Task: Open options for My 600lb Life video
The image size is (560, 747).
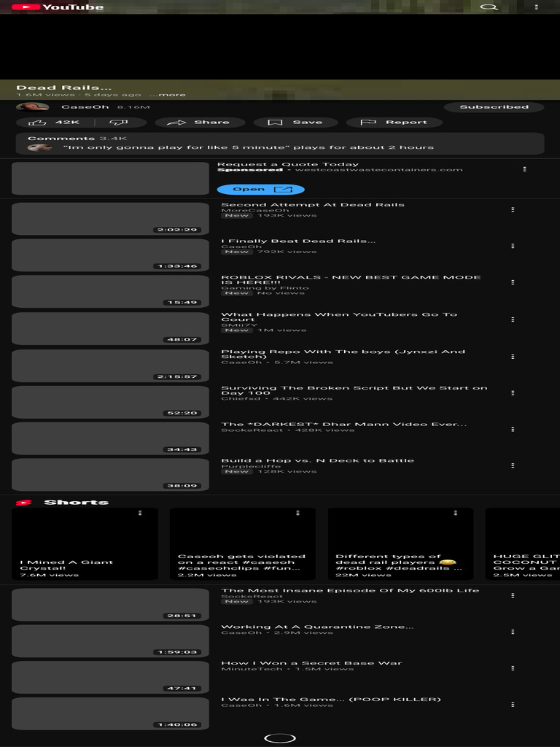Action: [x=513, y=595]
